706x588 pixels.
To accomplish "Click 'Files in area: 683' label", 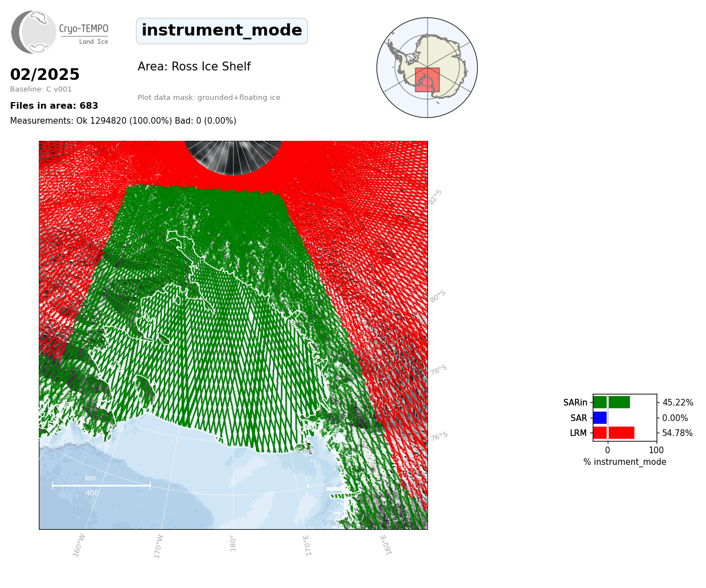I will (x=54, y=106).
